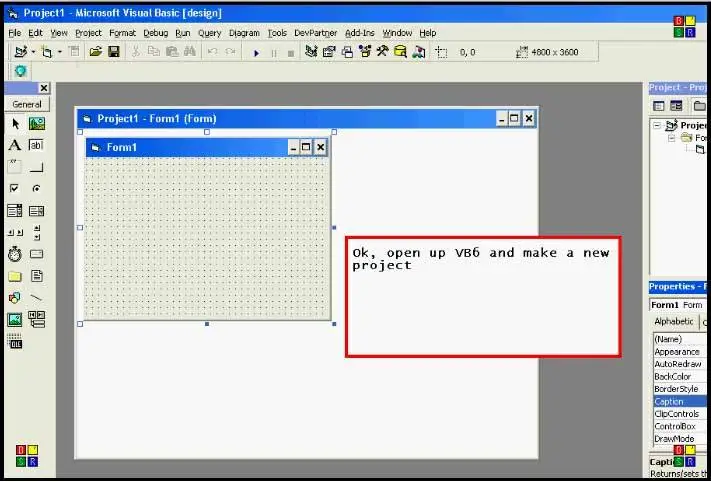Image resolution: width=711 pixels, height=482 pixels.
Task: Select the Caption property row
Action: [x=679, y=402]
